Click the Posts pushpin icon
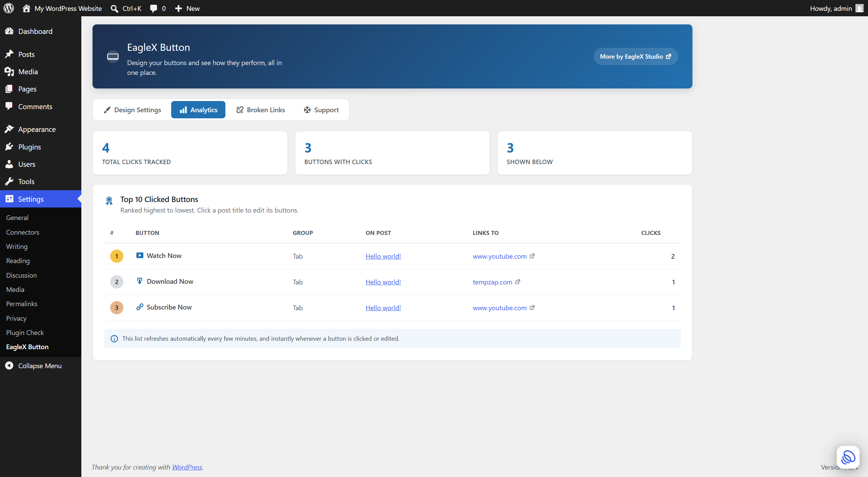The height and width of the screenshot is (477, 868). point(9,54)
